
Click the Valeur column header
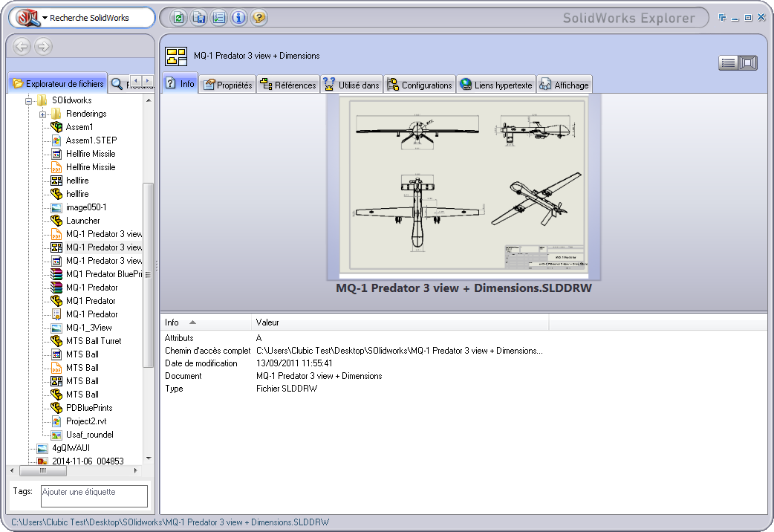tap(400, 322)
